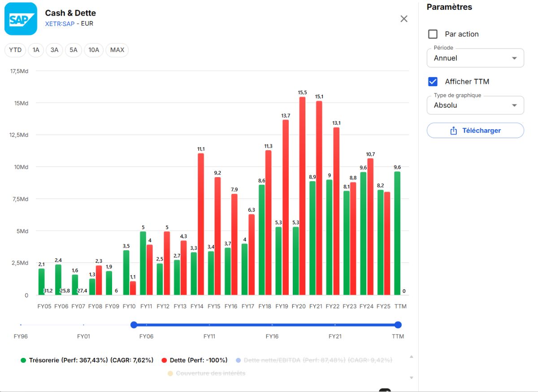538x392 pixels.
Task: Click the FY21 red debt bar labeled 15,1
Action: (x=319, y=198)
